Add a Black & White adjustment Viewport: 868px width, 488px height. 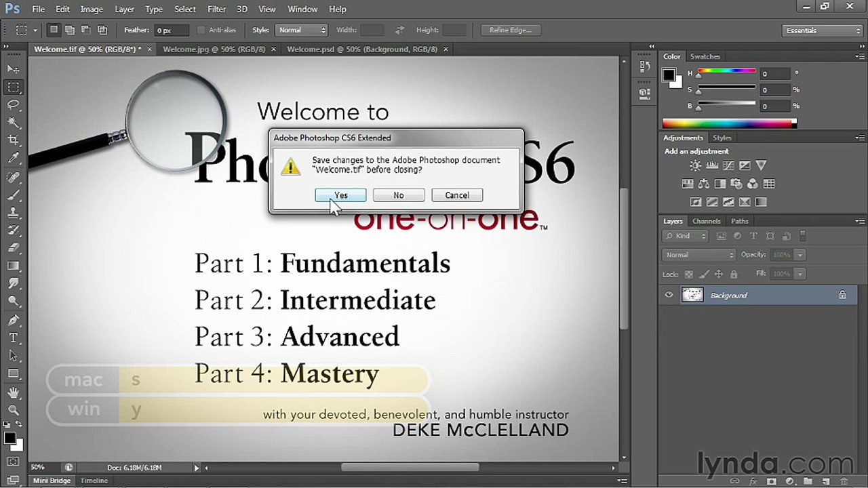[x=720, y=184]
